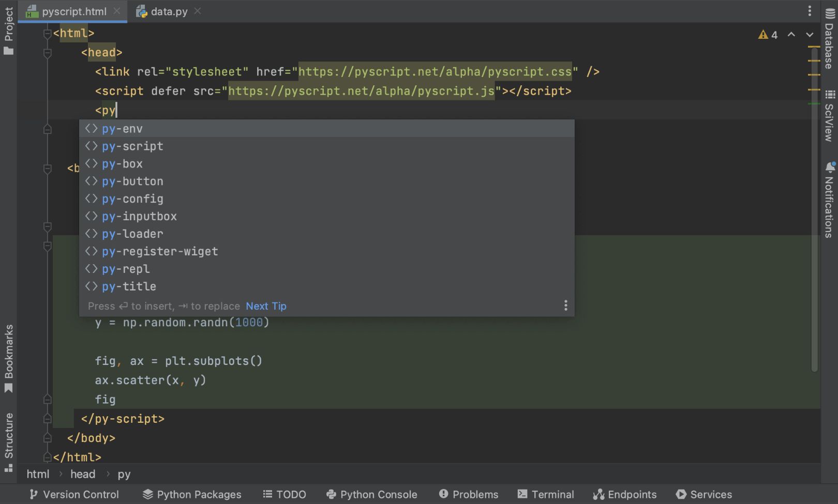This screenshot has height=504, width=838.
Task: Jump to the previous highlighted error arrow
Action: pos(791,35)
